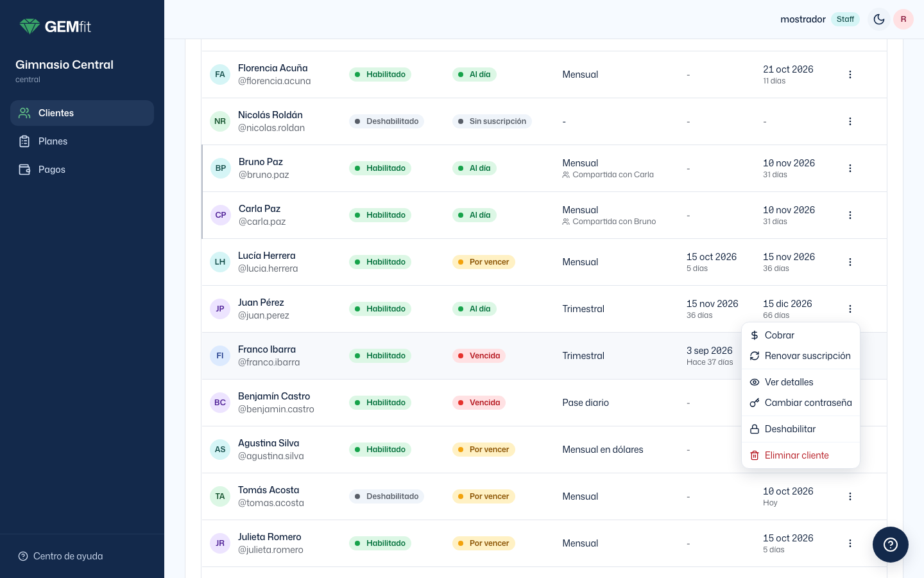Viewport: 924px width, 578px height.
Task: Select Renovar suscripción in the menu
Action: coord(801,356)
